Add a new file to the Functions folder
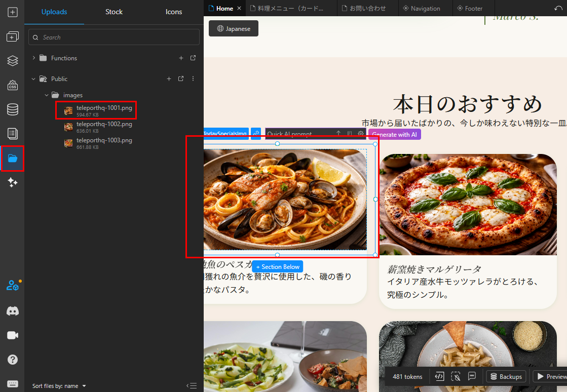567x392 pixels. click(x=181, y=58)
